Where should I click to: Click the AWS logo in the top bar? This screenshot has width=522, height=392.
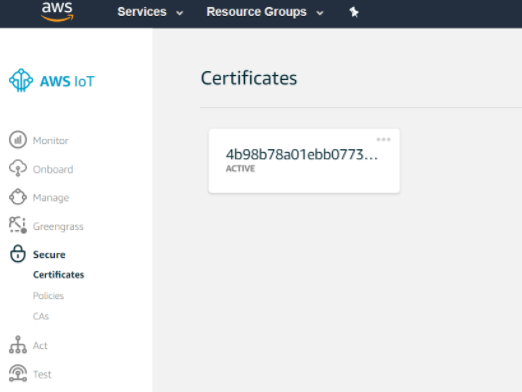[57, 12]
